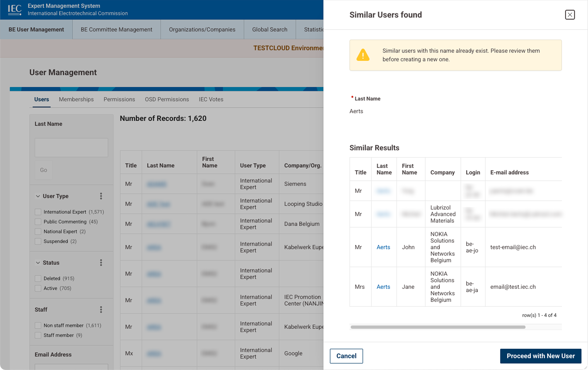Click the Proceed with New User button
The width and height of the screenshot is (588, 370).
540,356
